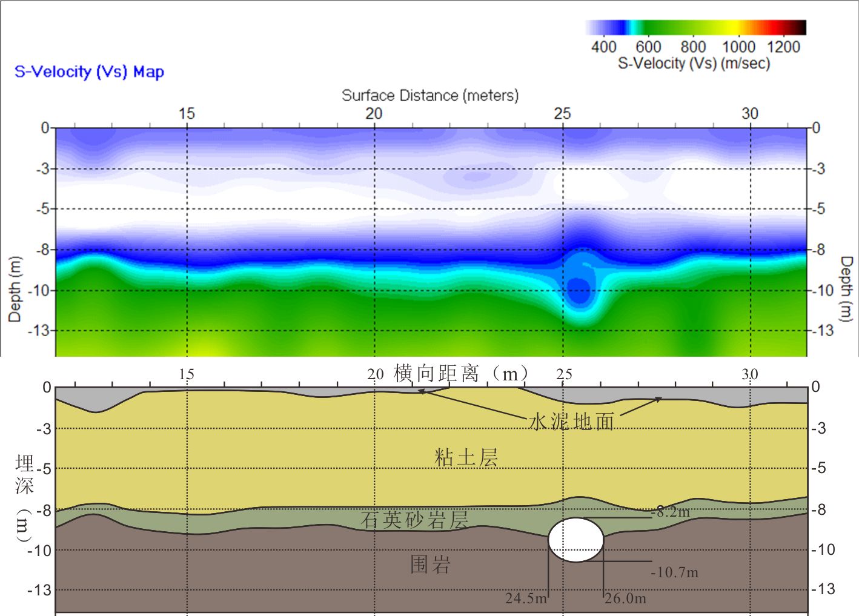
Task: Click the 埋深 vertical axis label
Action: (x=24, y=475)
